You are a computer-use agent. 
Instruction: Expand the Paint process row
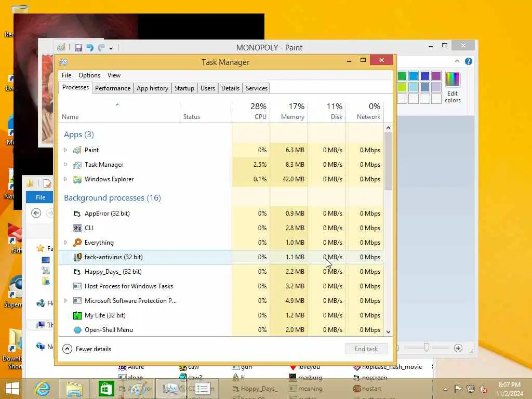(66, 150)
